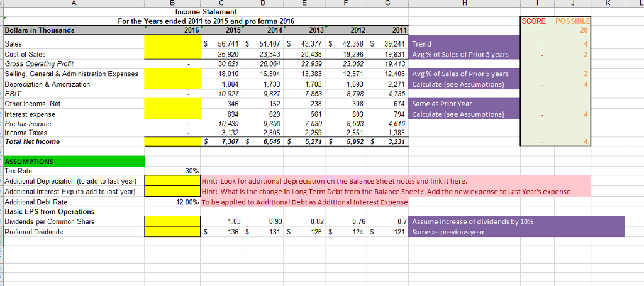Image resolution: width=644 pixels, height=286 pixels.
Task: Select yellow 2016 Selling, General & Administration cell
Action: [x=172, y=74]
